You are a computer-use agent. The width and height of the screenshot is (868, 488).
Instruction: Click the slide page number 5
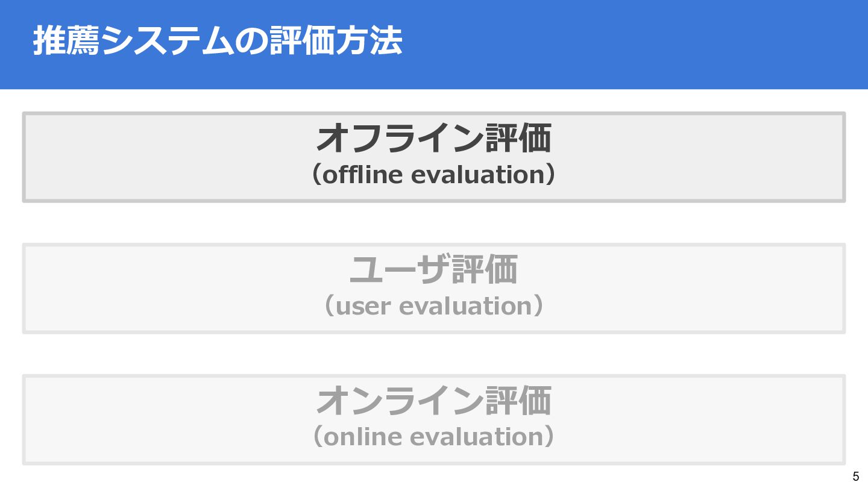click(855, 477)
